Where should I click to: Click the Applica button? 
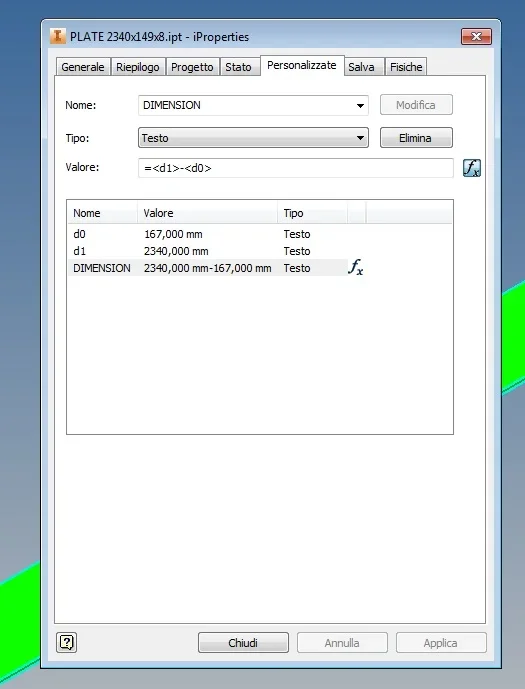tap(441, 643)
